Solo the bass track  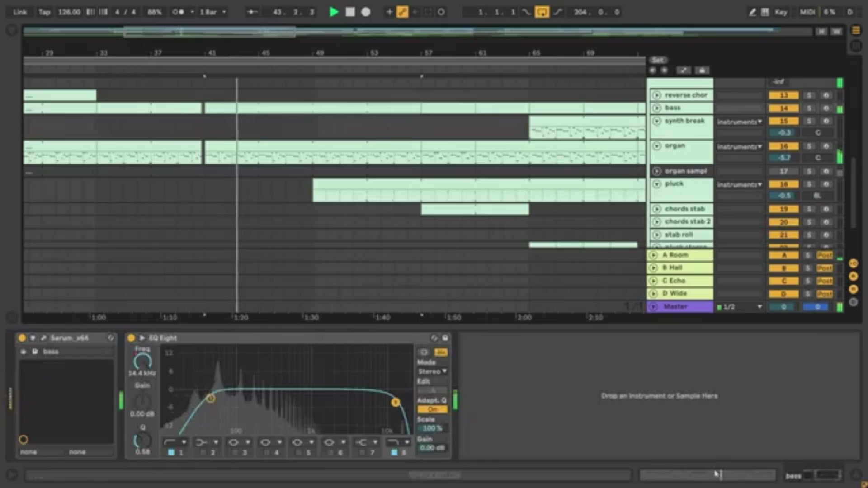(809, 108)
